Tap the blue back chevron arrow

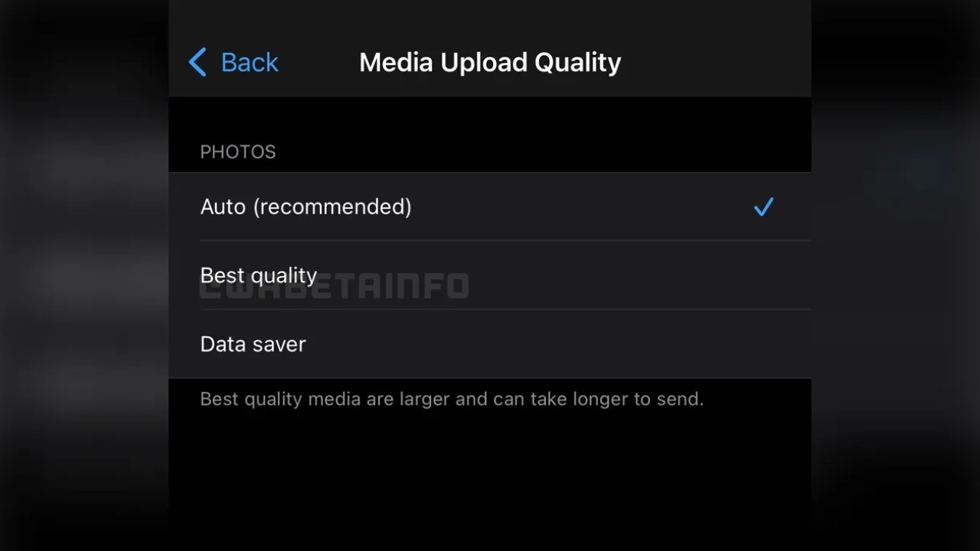[x=198, y=62]
